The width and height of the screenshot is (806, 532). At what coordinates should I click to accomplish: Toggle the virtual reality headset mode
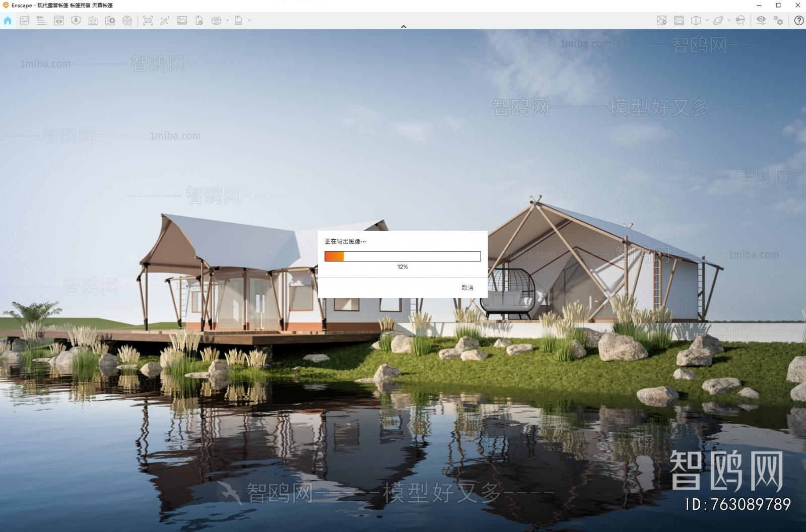[x=740, y=21]
